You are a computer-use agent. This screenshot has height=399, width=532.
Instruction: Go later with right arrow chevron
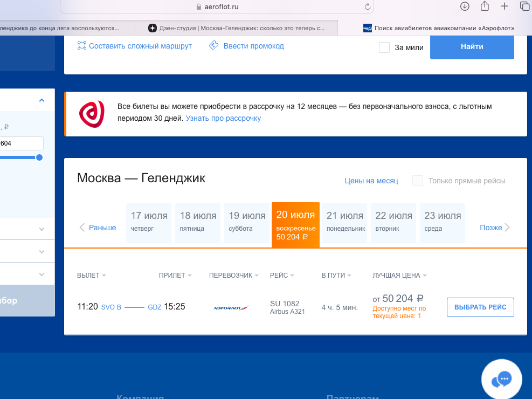pyautogui.click(x=507, y=228)
